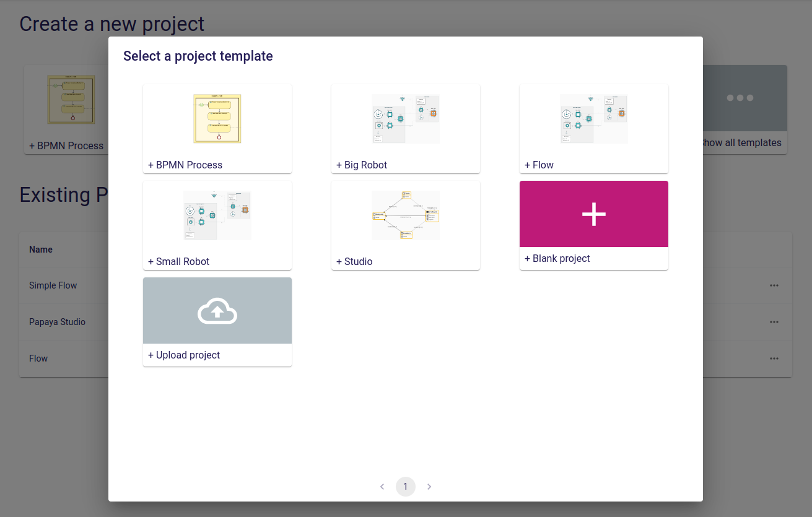Choose the BPMN Process template thumbnail in dialog
Screen dimensions: 812x517
(217, 118)
